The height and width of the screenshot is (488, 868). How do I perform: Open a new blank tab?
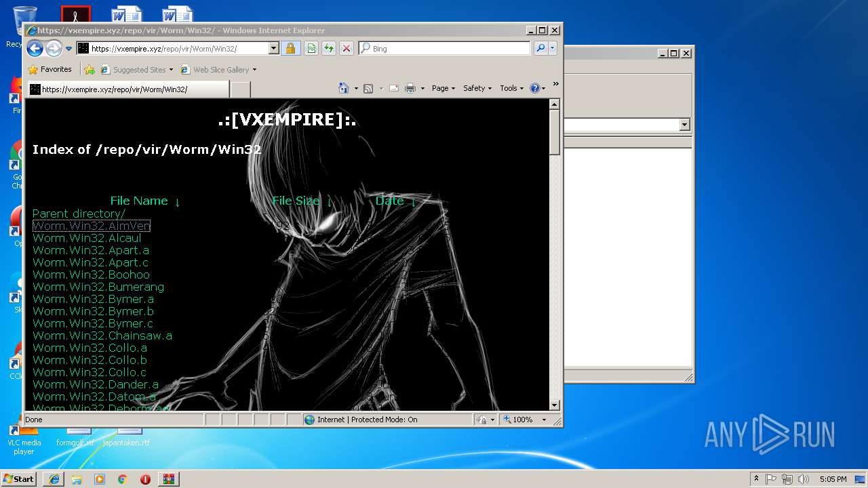click(241, 89)
